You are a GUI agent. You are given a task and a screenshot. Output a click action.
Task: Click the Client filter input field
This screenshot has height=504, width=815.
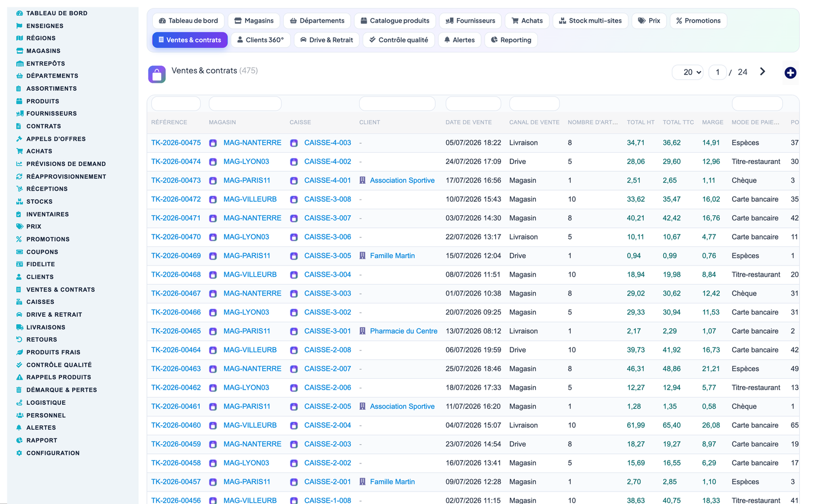[x=397, y=104]
